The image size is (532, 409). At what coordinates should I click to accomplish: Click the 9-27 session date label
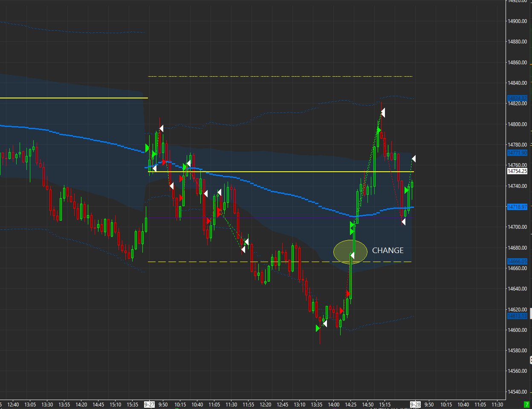click(x=149, y=405)
